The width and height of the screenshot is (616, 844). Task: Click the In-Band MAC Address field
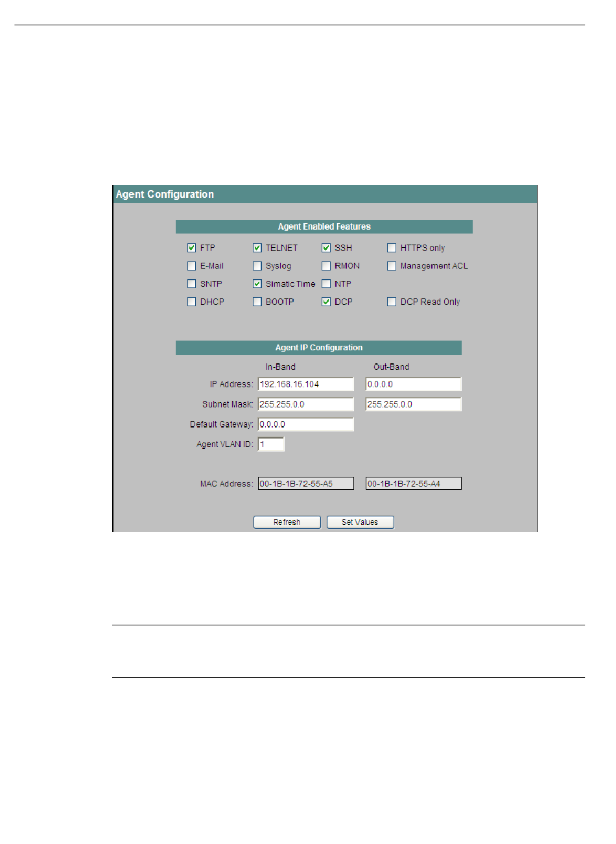tap(306, 483)
